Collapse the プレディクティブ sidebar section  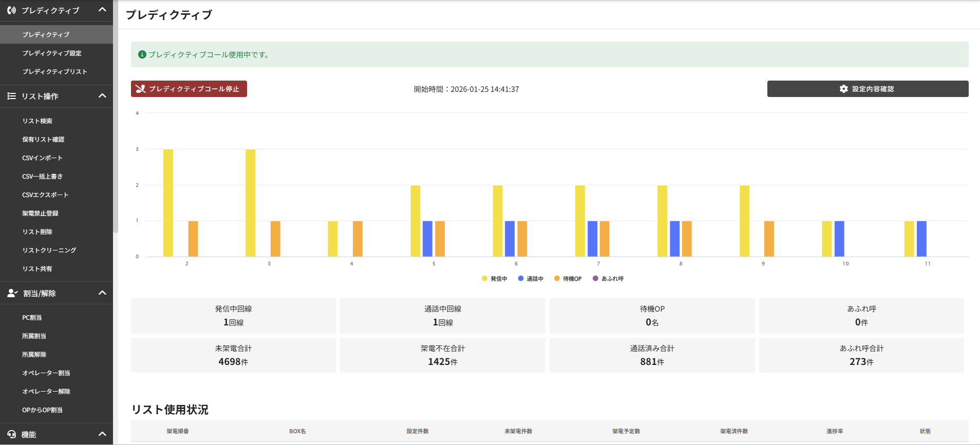coord(102,10)
